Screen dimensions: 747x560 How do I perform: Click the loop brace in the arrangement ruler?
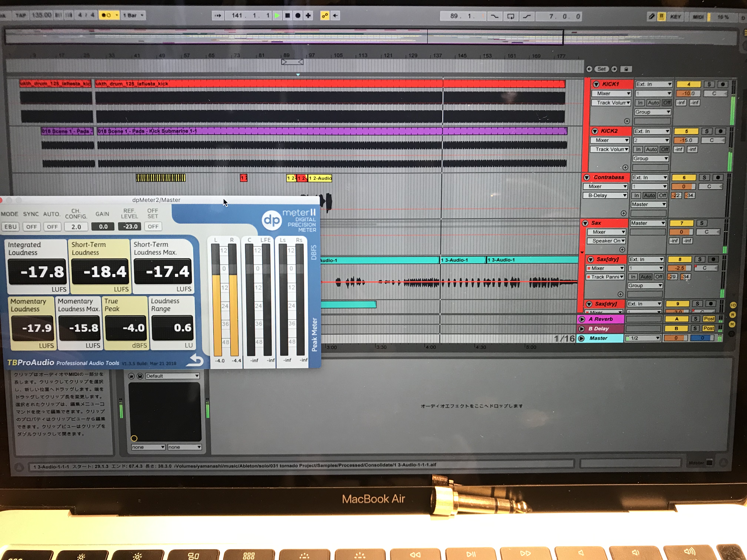pos(293,62)
